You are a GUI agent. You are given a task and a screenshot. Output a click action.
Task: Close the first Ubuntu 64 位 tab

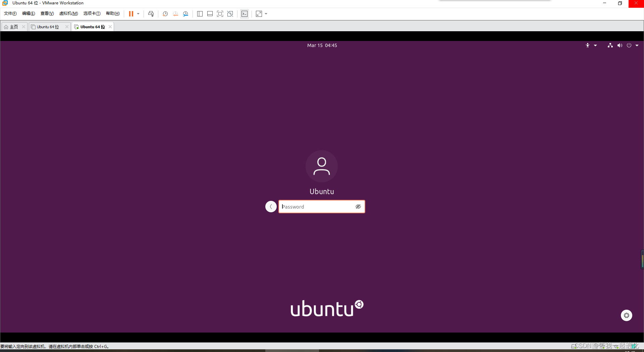click(67, 27)
